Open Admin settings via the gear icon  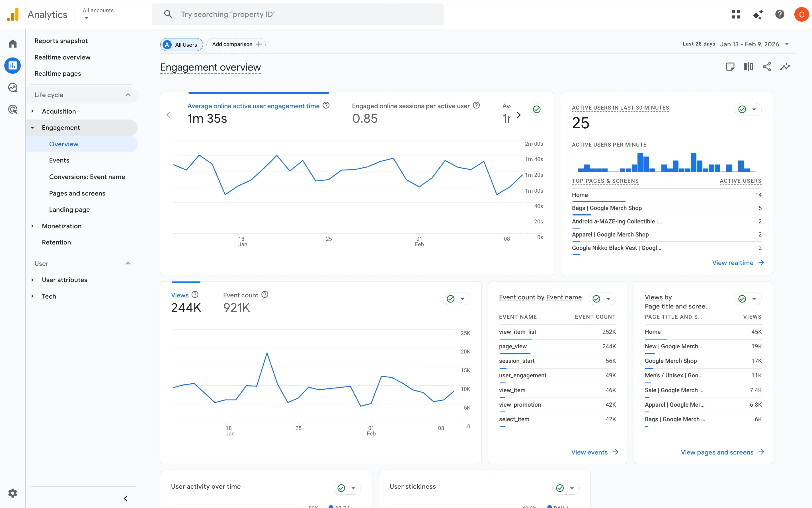13,493
